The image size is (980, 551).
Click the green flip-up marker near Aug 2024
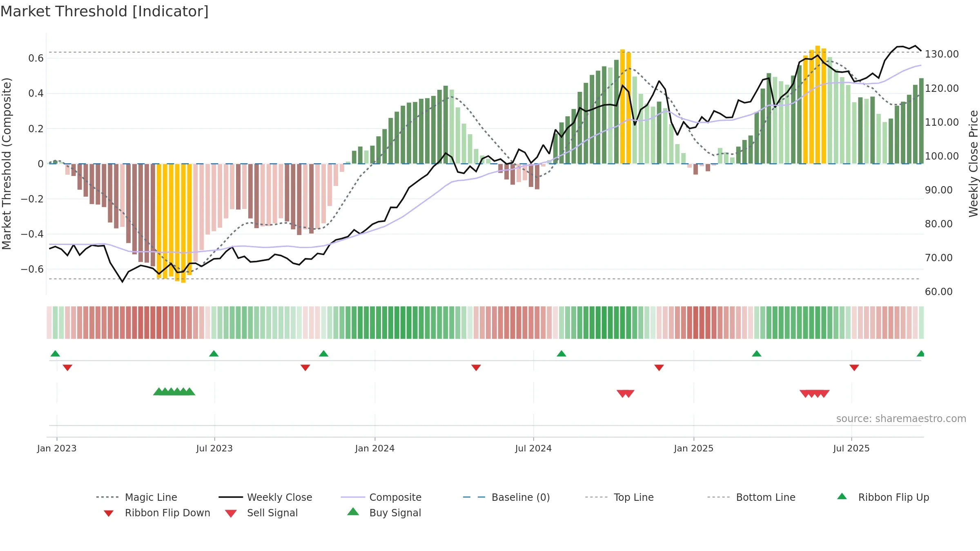[561, 353]
